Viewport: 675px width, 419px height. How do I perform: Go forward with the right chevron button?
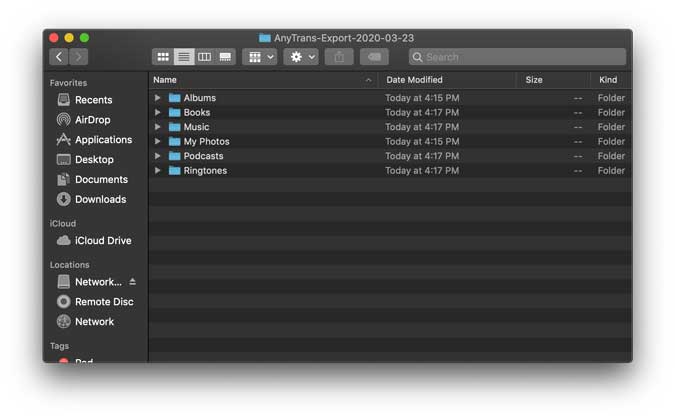(x=78, y=57)
